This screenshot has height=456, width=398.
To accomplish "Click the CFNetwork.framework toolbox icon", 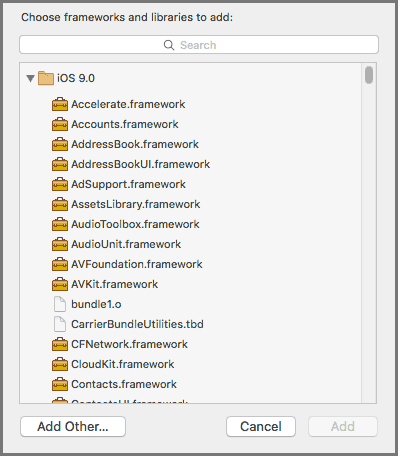I will (x=60, y=344).
